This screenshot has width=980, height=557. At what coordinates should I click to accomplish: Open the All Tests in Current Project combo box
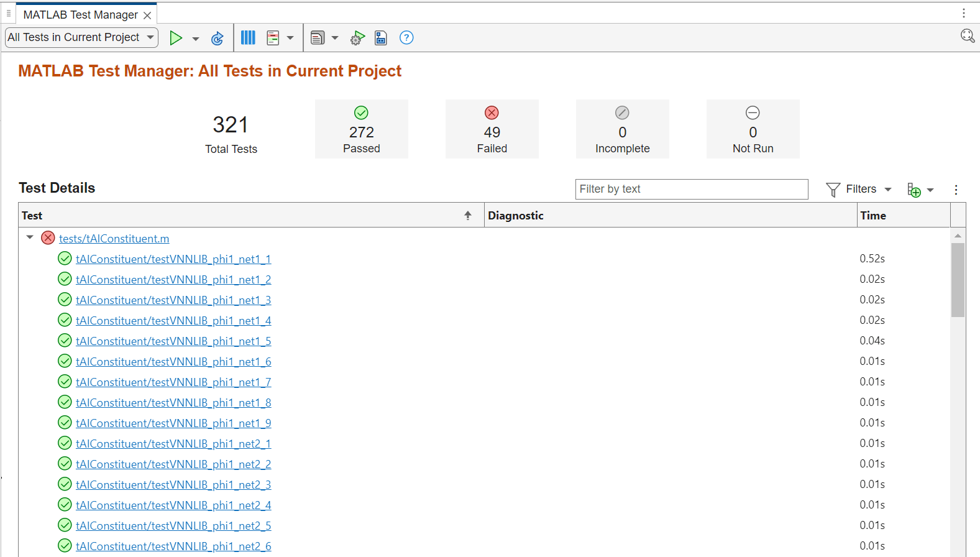[x=81, y=37]
